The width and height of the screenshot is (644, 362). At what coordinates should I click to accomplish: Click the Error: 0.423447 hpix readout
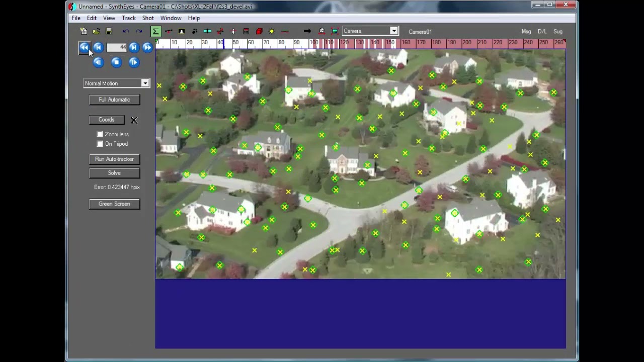coord(117,187)
